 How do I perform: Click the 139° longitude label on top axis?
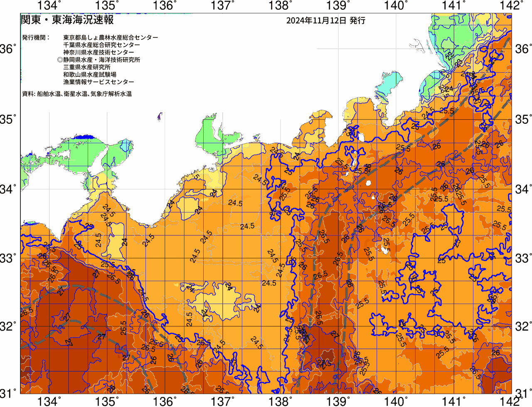[x=338, y=6]
